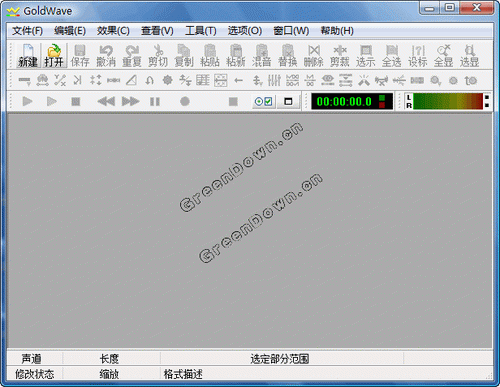Open control properties checkbox icon
Screen dimensions: 500x387
pos(264,101)
